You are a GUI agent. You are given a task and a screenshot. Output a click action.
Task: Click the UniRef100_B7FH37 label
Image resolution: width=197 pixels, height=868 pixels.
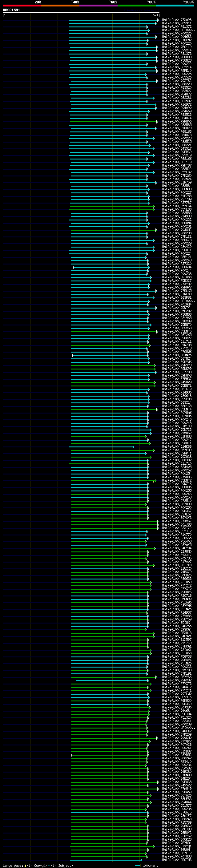[177, 379]
